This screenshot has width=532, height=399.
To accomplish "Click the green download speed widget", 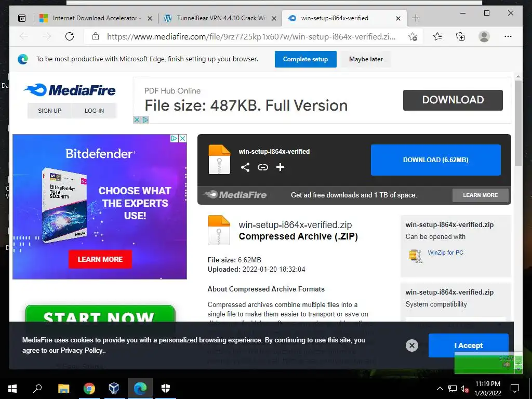I will [x=488, y=363].
